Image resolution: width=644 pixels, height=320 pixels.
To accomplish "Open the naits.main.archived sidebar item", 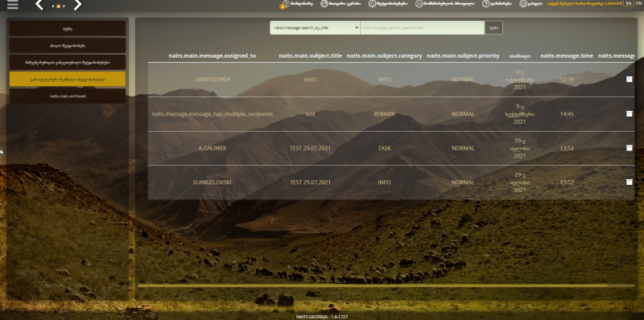I will (x=68, y=96).
